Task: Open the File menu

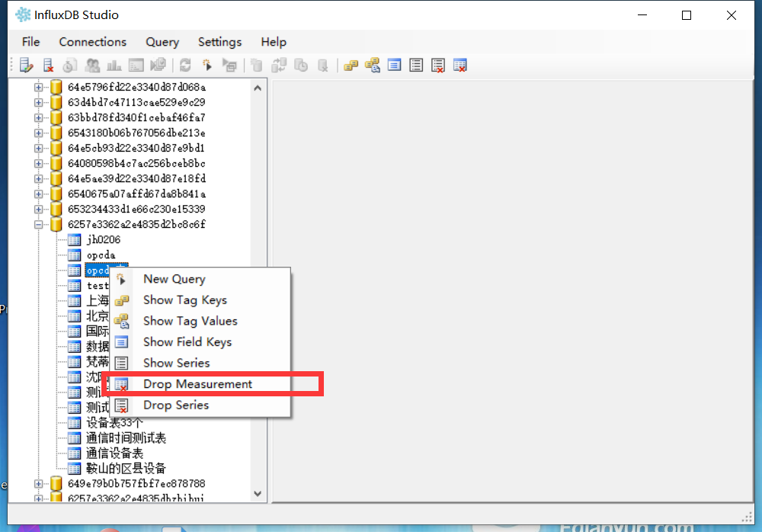Action: 30,42
